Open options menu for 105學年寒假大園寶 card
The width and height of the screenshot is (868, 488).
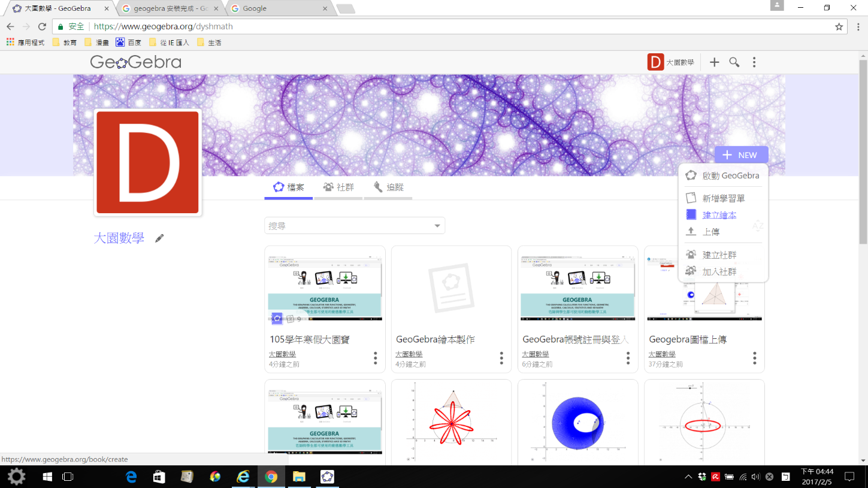coord(376,358)
